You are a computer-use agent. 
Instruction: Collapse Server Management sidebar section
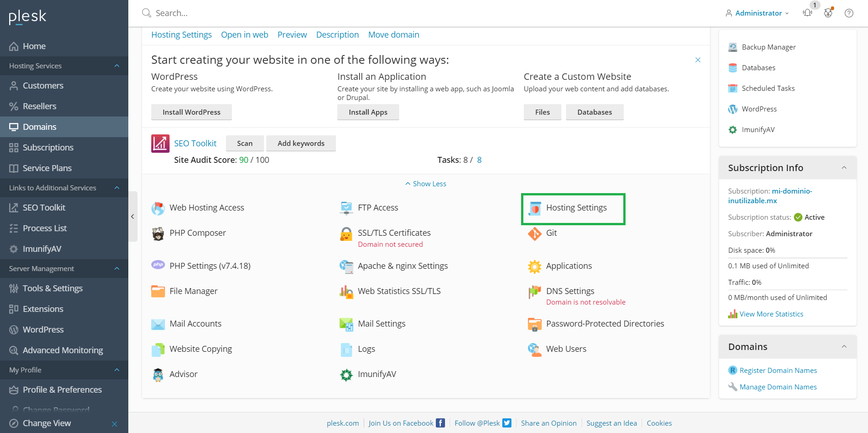click(x=117, y=269)
